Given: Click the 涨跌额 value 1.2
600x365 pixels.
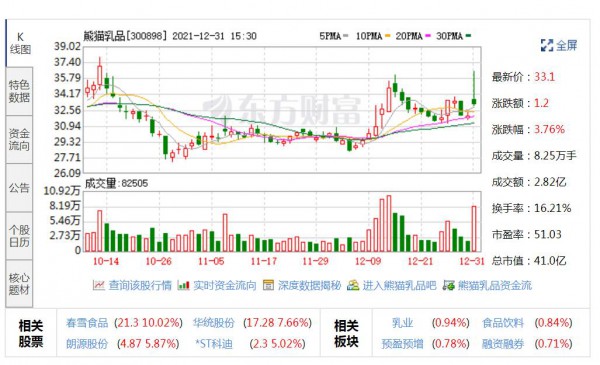Looking at the screenshot, I should point(541,103).
